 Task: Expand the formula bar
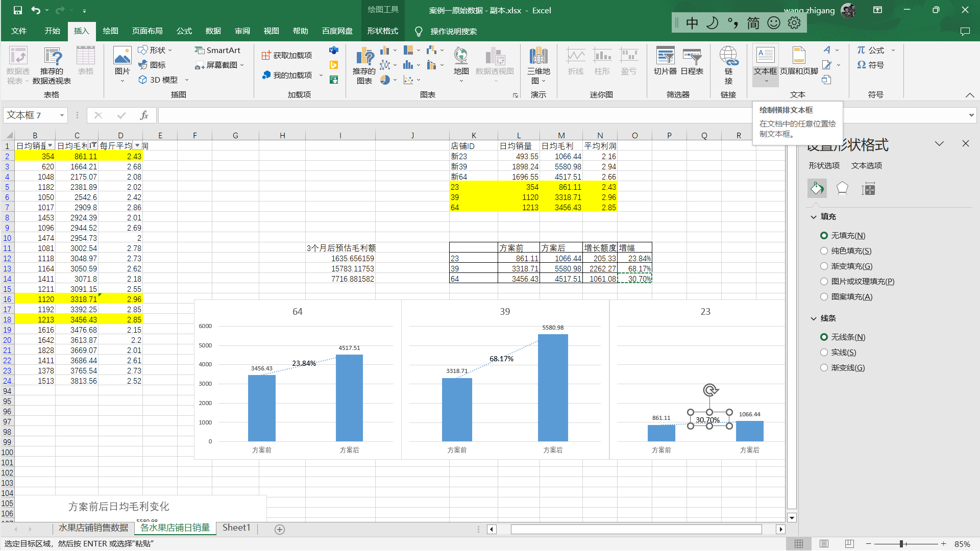click(x=971, y=115)
